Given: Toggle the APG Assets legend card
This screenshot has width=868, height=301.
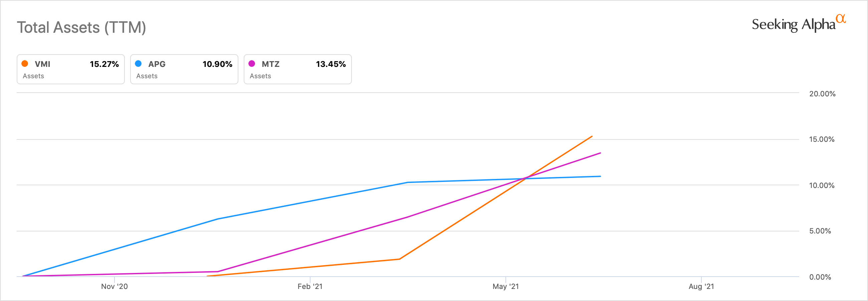Looking at the screenshot, I should click(x=184, y=69).
